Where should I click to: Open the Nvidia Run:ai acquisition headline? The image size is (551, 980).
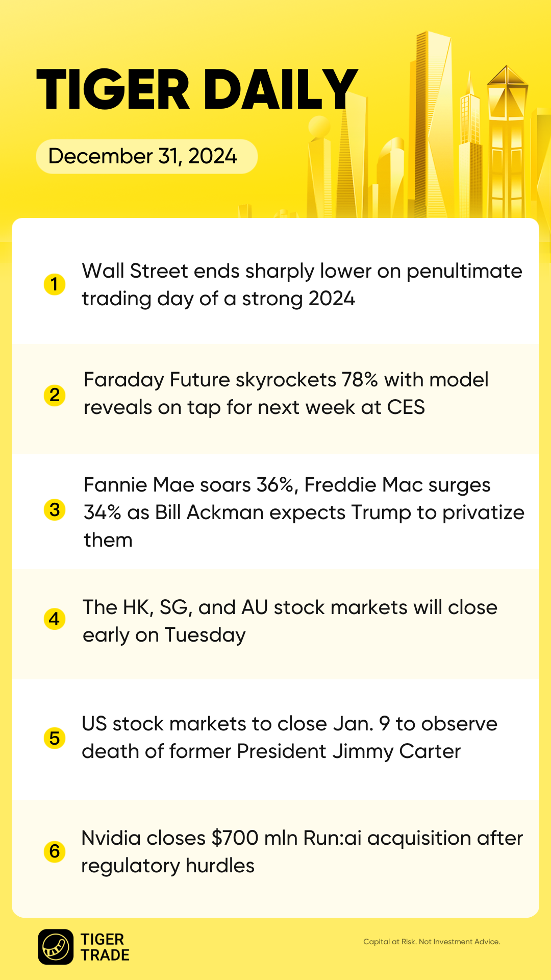pyautogui.click(x=302, y=852)
